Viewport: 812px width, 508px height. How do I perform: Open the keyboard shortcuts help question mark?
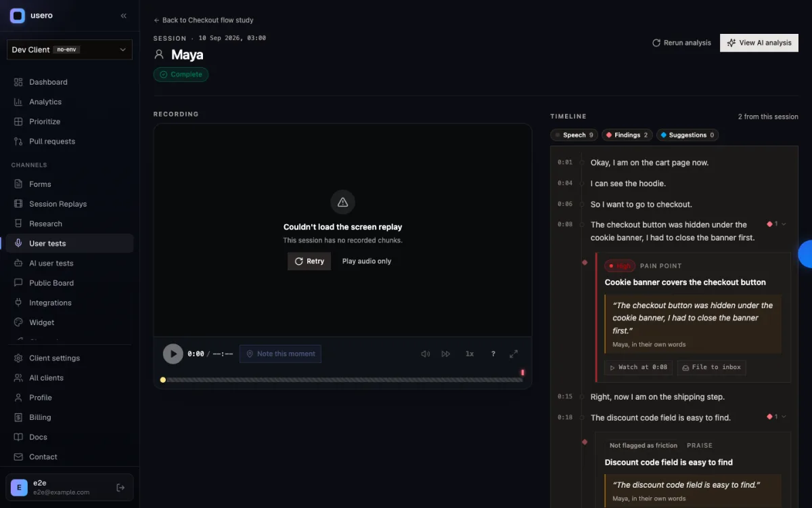point(493,354)
